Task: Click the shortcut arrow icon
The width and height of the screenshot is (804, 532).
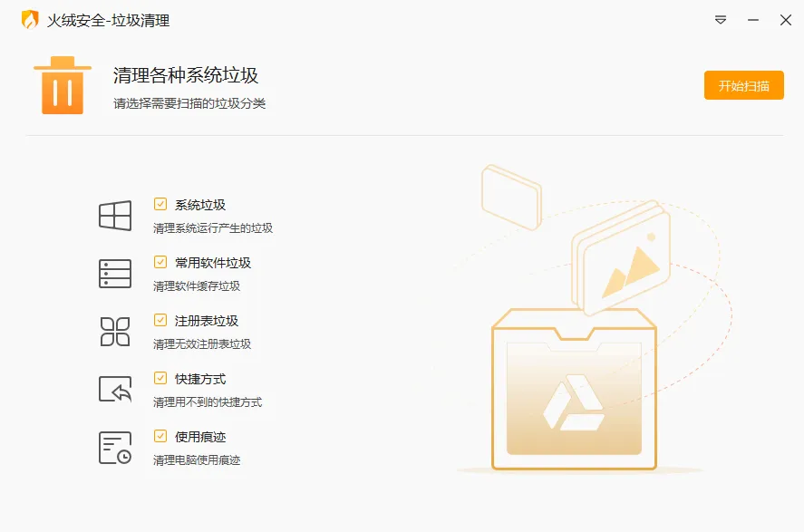Action: click(115, 390)
